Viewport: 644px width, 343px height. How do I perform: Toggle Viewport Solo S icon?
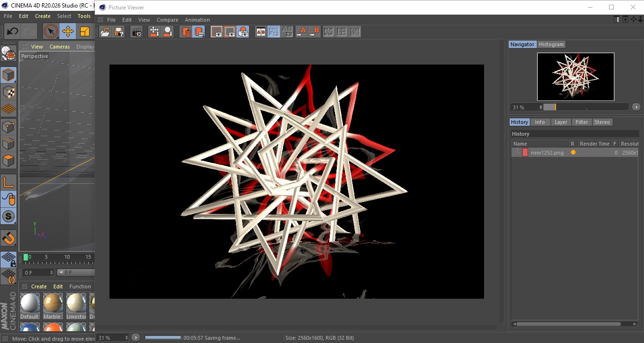click(x=8, y=217)
